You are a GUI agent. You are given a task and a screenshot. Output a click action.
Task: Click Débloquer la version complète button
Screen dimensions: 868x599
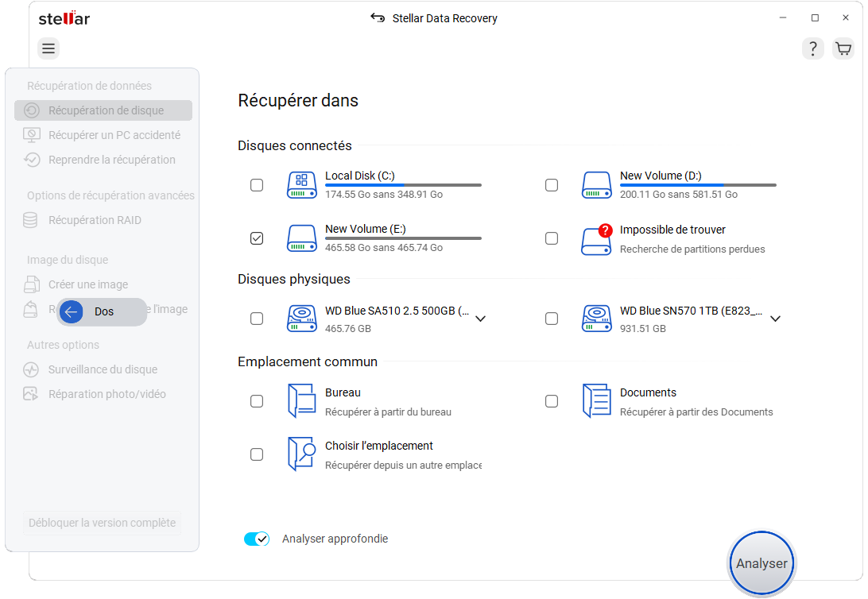point(102,523)
